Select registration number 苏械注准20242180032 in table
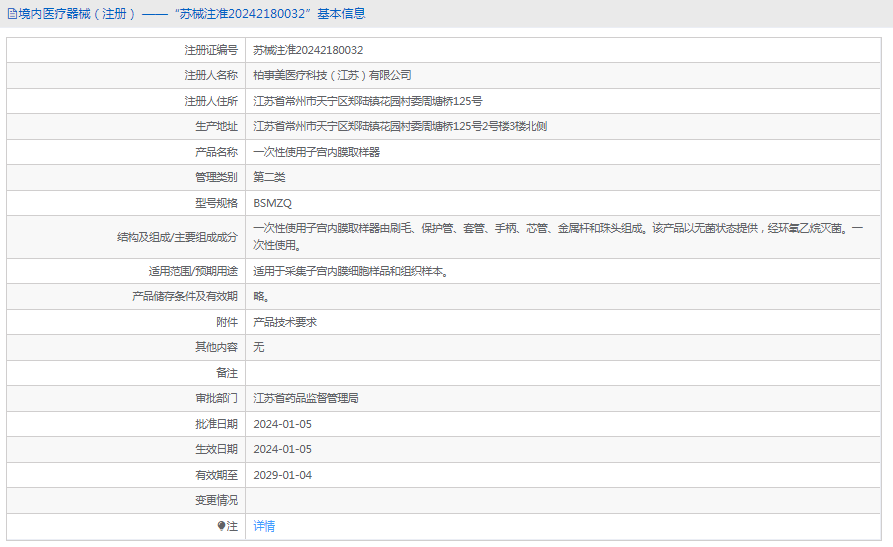The width and height of the screenshot is (893, 547). coord(308,50)
